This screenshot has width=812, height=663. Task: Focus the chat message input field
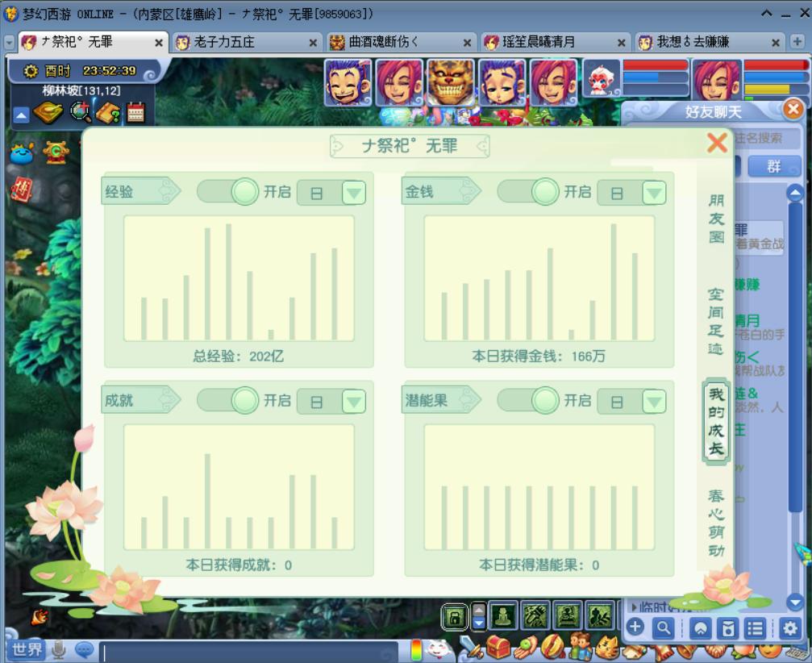click(248, 652)
